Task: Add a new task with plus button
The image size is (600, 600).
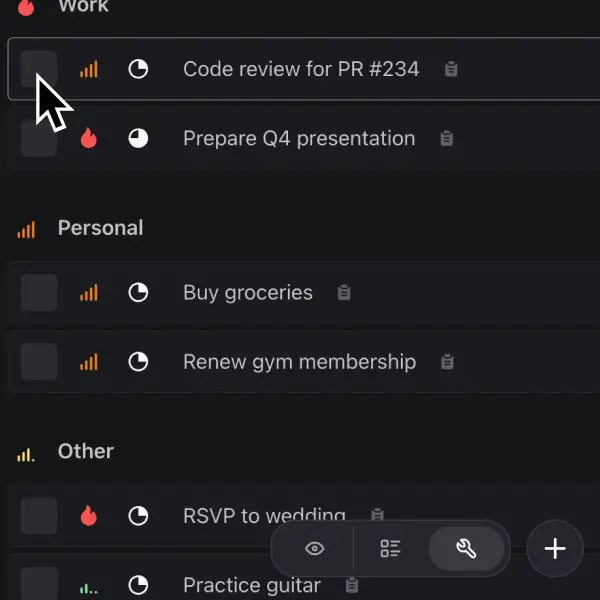Action: (x=555, y=548)
